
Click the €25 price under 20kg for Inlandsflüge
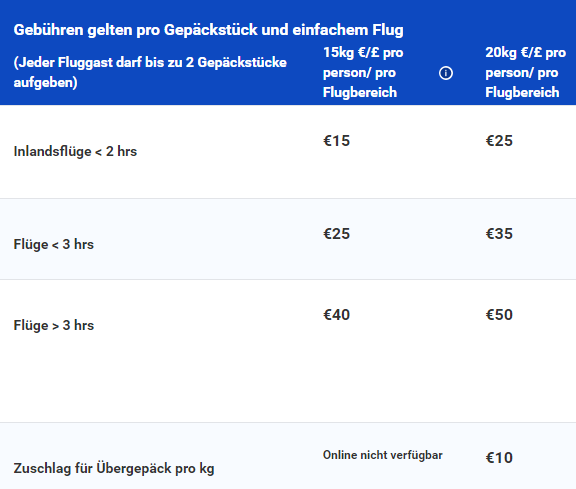(x=499, y=141)
